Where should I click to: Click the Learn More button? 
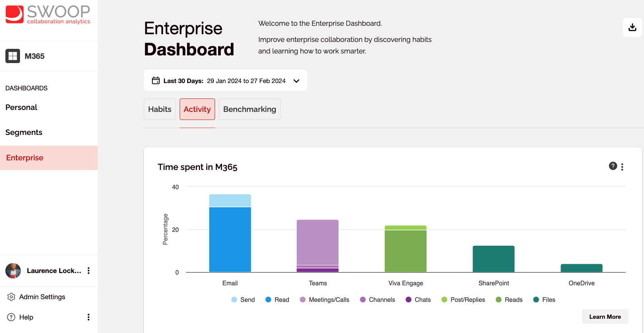pyautogui.click(x=605, y=316)
